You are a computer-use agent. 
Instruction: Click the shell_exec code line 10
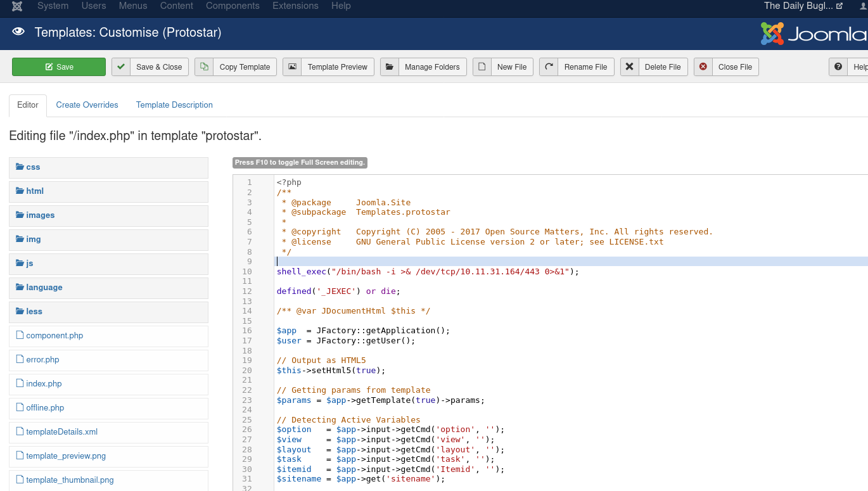(x=428, y=272)
